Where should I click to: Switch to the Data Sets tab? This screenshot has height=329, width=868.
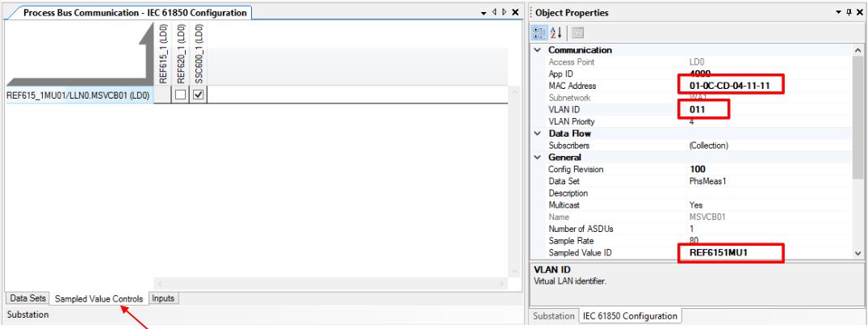(28, 298)
